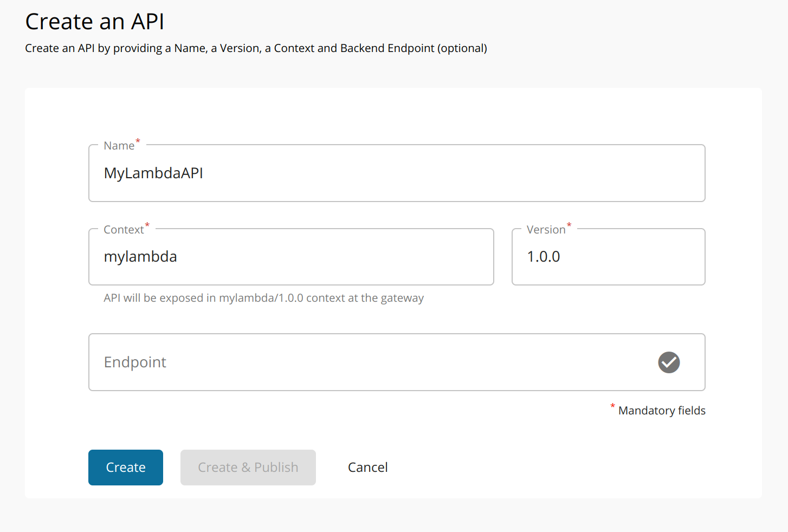This screenshot has height=532, width=788.
Task: Select the Version field with value 1.0.0
Action: [607, 256]
